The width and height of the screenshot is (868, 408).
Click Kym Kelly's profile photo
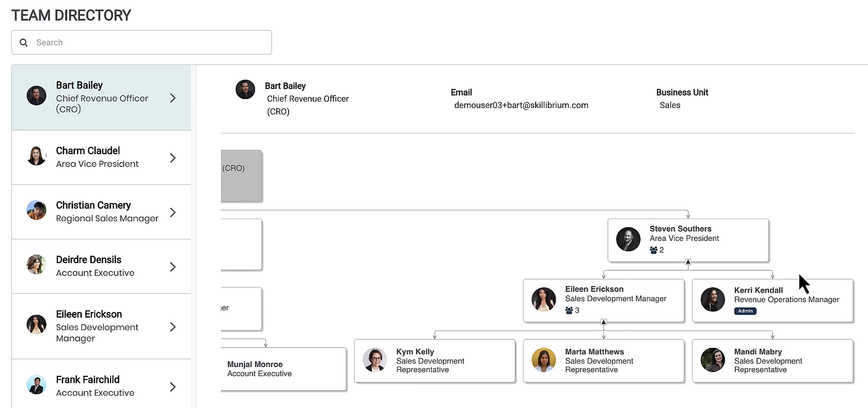[375, 360]
